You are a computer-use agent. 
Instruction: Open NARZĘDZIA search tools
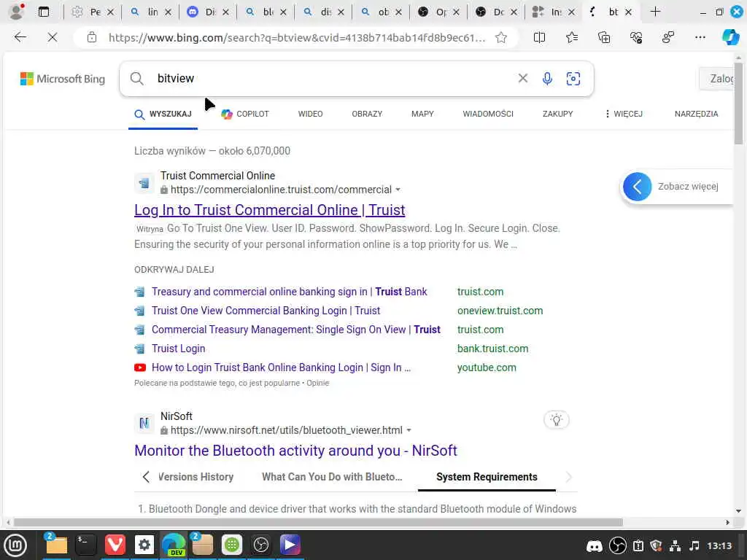(696, 114)
